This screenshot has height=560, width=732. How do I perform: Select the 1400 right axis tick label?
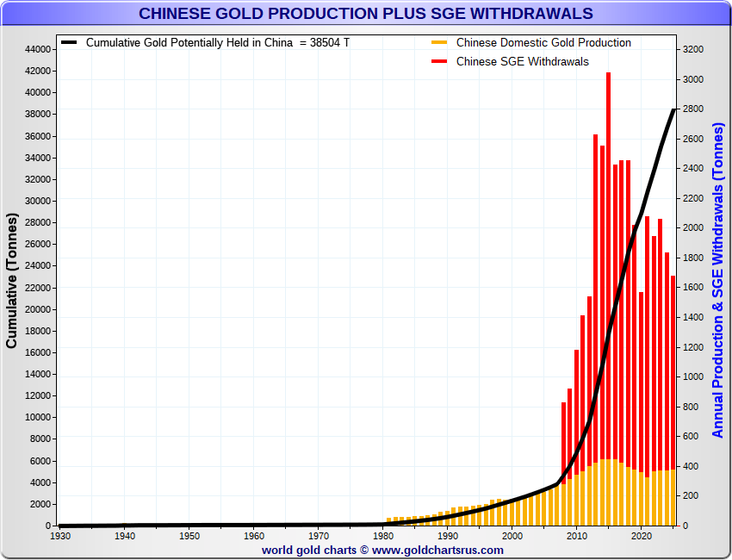693,317
